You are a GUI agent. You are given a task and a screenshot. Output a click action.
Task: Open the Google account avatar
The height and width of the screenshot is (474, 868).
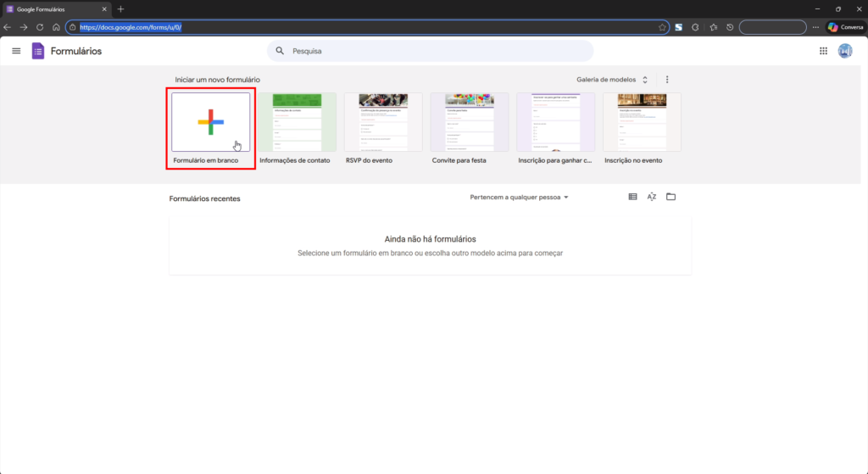click(x=845, y=51)
